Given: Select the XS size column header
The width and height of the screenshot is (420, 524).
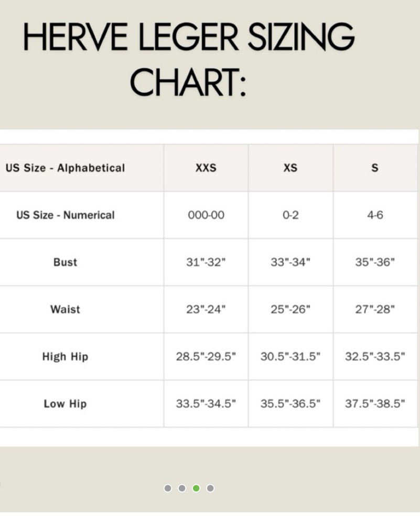Looking at the screenshot, I should coord(290,168).
